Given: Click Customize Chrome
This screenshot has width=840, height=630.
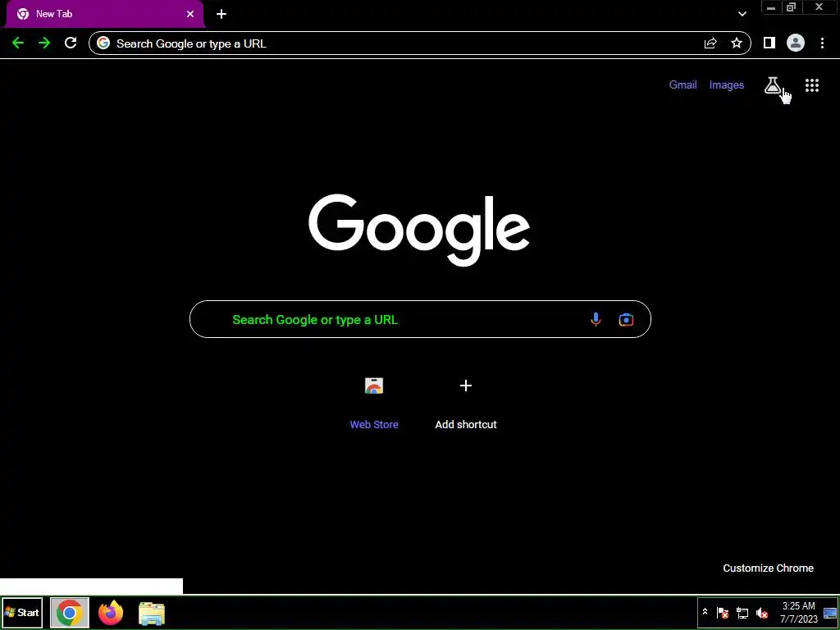Looking at the screenshot, I should (768, 568).
